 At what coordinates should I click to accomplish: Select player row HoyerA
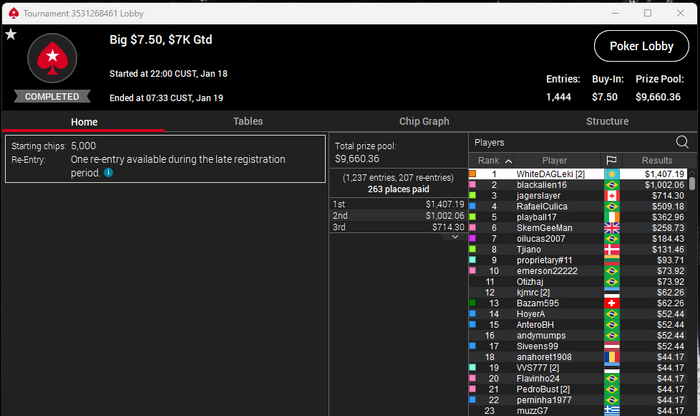tap(578, 314)
